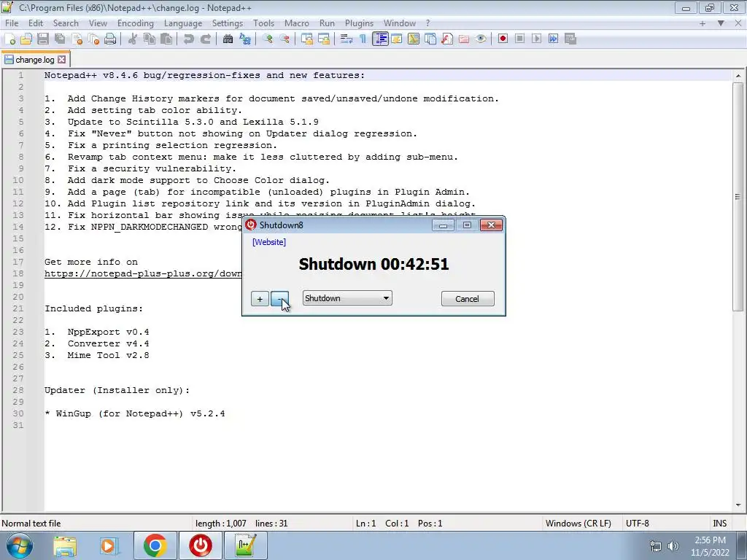747x560 pixels.
Task: Open the Run menu
Action: tap(327, 23)
